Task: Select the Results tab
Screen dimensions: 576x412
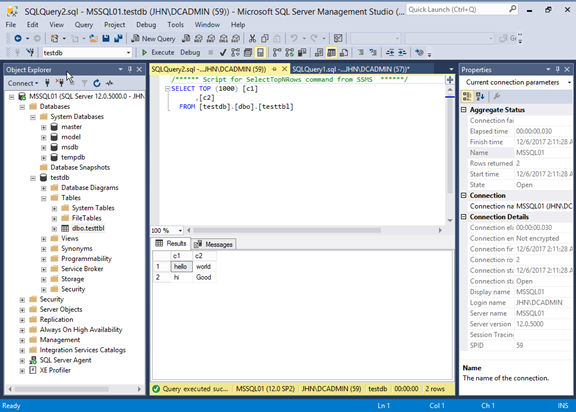Action: click(171, 243)
